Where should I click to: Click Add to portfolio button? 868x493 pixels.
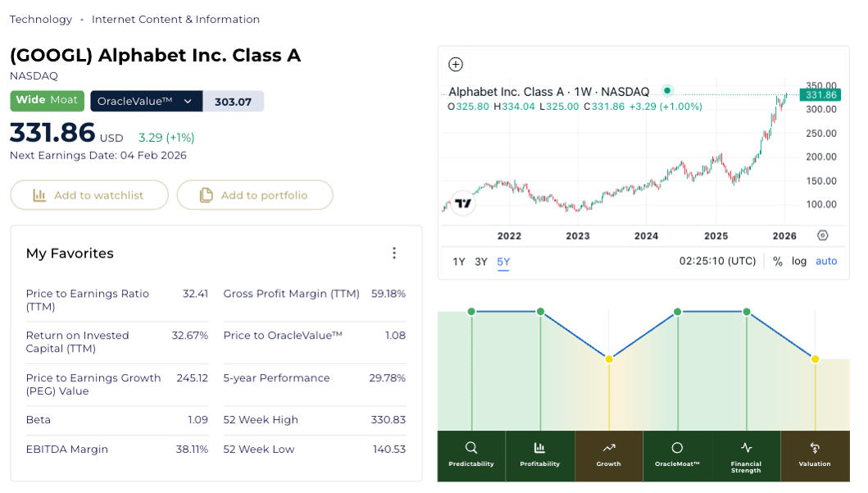255,195
